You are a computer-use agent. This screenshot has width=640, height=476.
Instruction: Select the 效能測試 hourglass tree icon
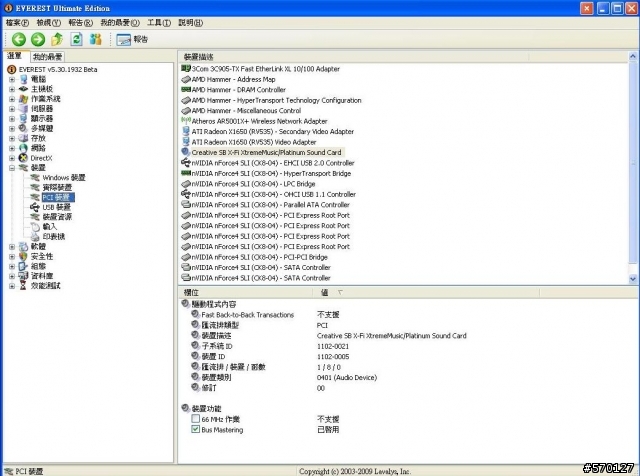(23, 286)
